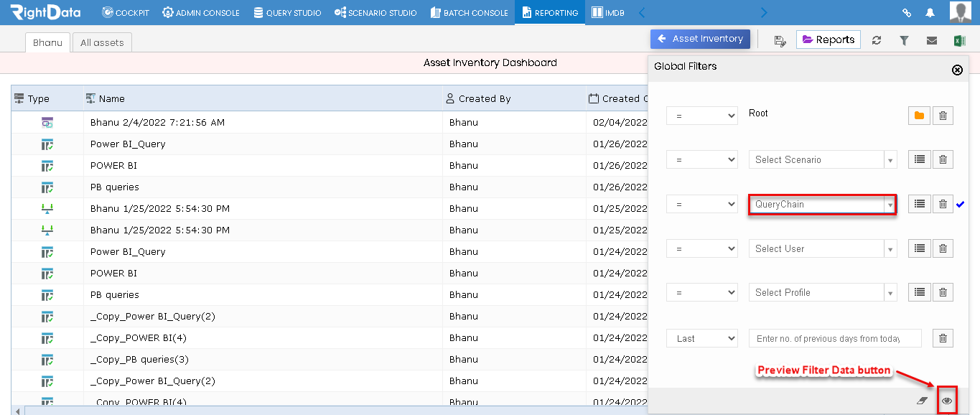
Task: Open Scenario Studio
Action: pyautogui.click(x=375, y=13)
